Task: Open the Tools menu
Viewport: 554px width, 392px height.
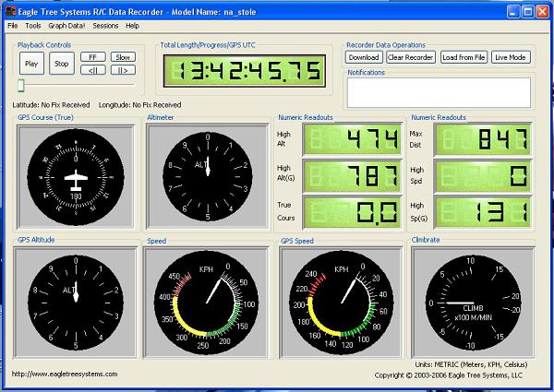Action: [x=33, y=26]
